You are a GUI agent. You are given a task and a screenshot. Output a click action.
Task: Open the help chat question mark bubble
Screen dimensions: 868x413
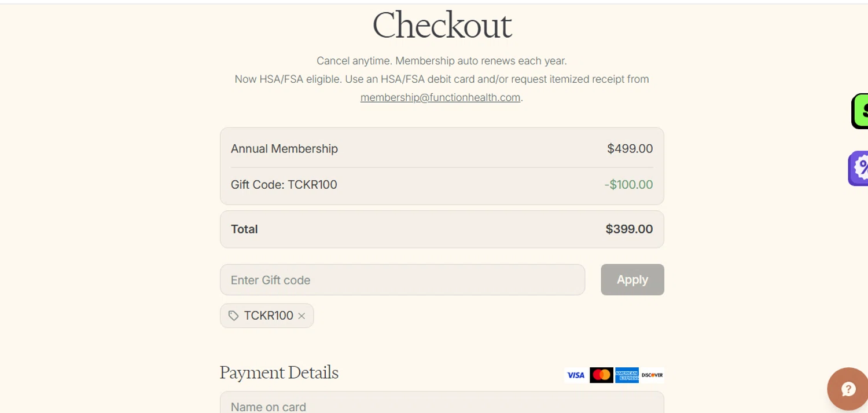(x=848, y=389)
